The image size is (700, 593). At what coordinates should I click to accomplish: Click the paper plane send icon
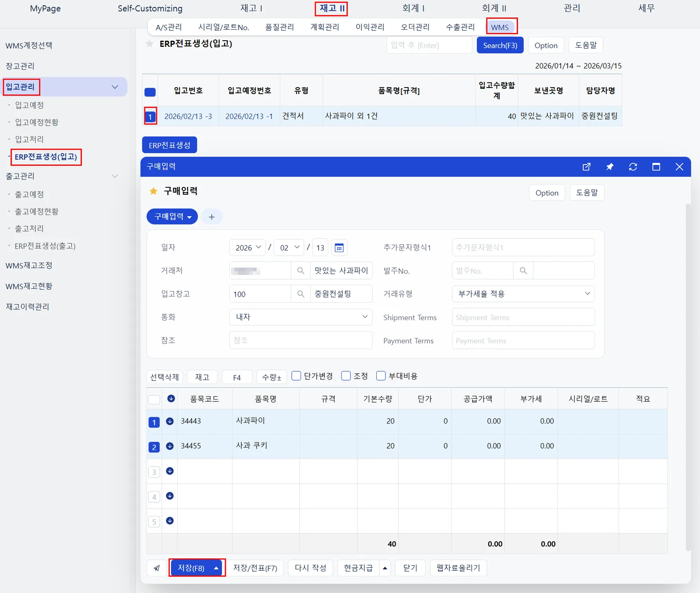pyautogui.click(x=157, y=568)
